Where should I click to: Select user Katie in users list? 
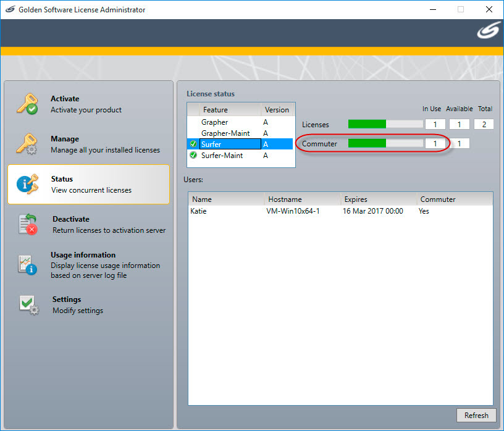click(198, 211)
